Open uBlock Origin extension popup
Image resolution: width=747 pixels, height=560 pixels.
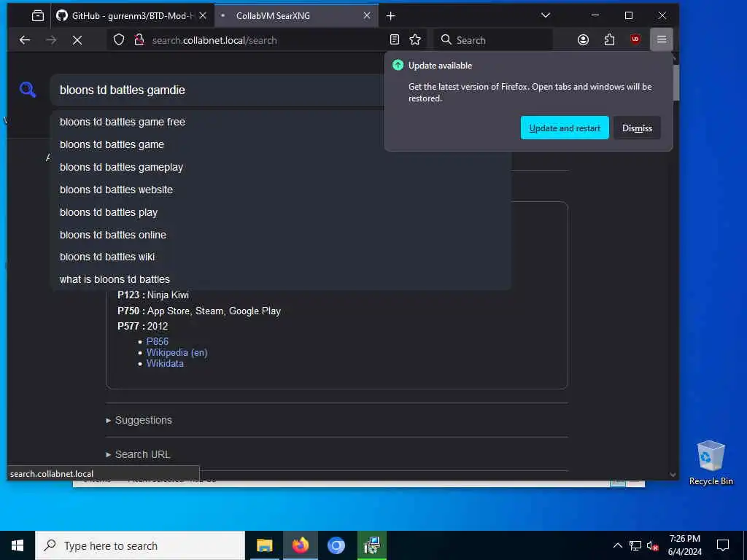tap(635, 39)
